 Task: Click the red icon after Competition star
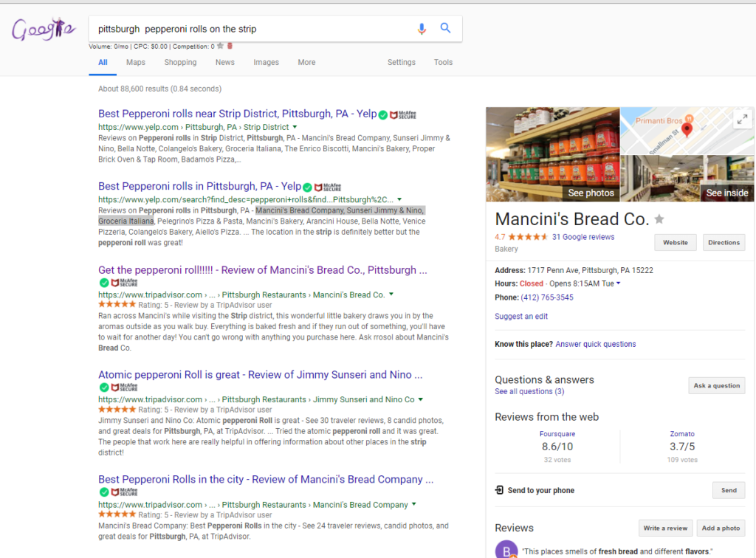pos(230,46)
